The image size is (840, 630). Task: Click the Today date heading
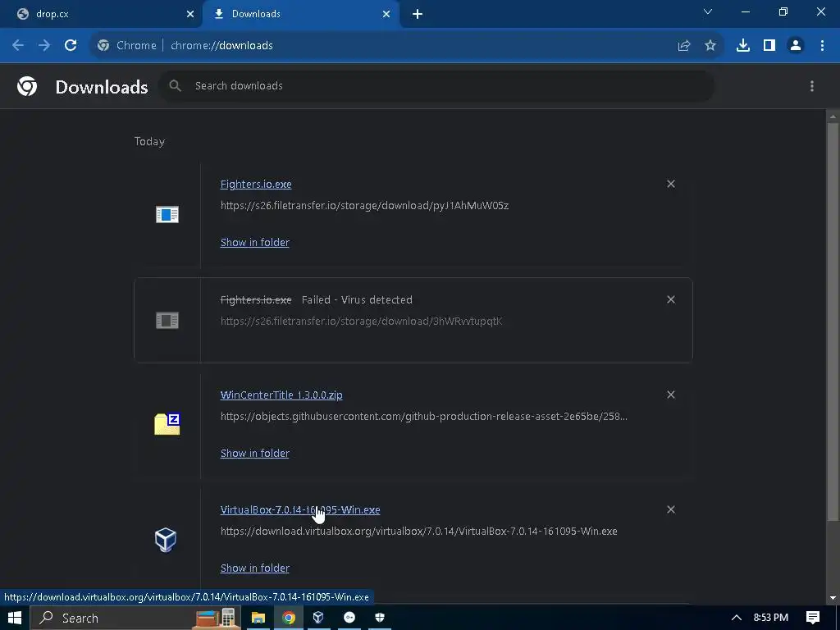[x=149, y=141]
